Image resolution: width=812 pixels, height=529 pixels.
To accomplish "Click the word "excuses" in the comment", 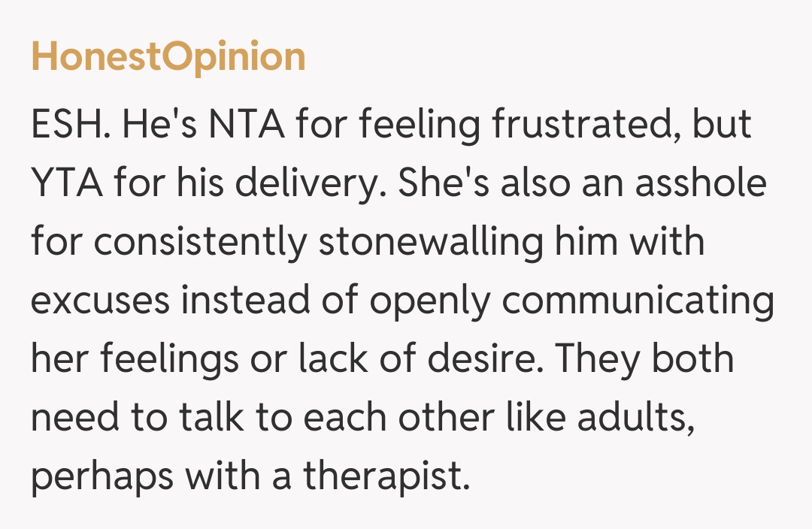I will point(100,301).
